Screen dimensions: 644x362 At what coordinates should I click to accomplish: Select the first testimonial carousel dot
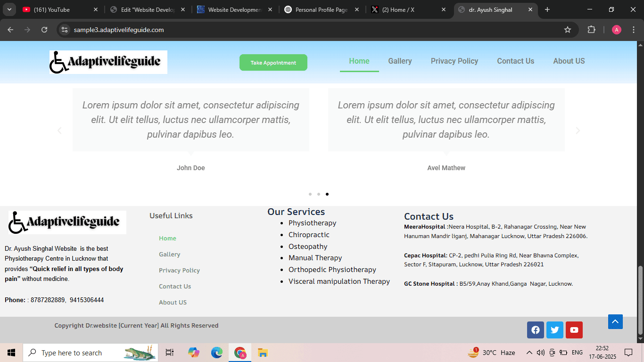tap(310, 194)
